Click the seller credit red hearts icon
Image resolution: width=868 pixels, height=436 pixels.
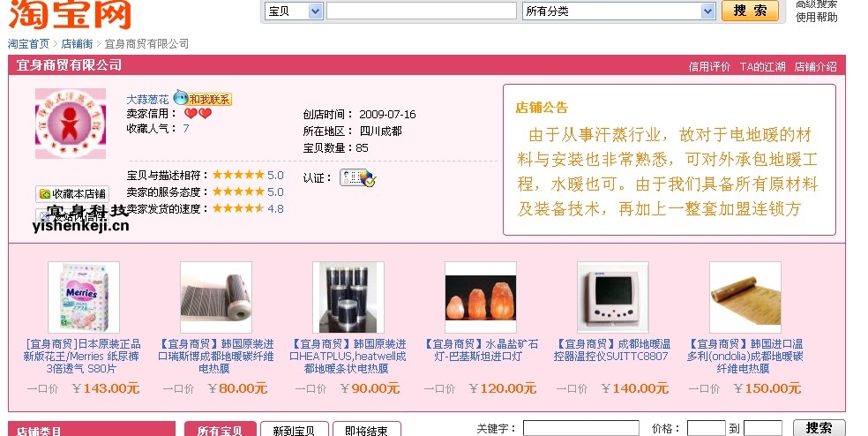click(198, 114)
